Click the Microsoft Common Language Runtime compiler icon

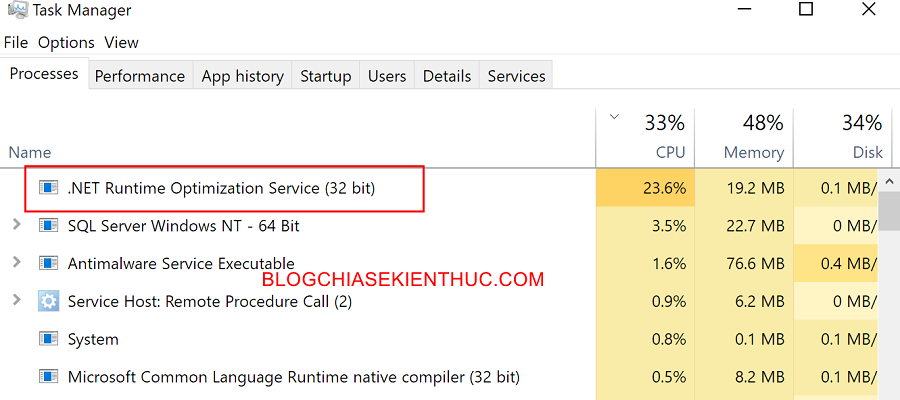[48, 376]
